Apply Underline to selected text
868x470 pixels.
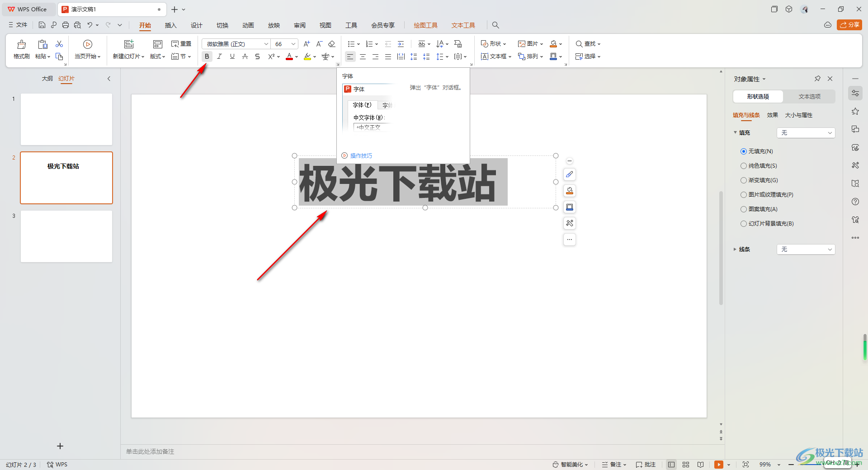(232, 56)
